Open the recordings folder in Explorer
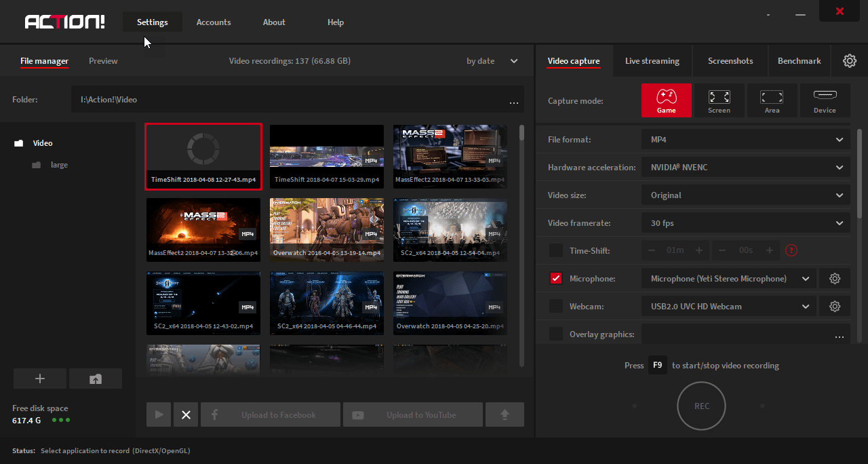 coord(96,379)
